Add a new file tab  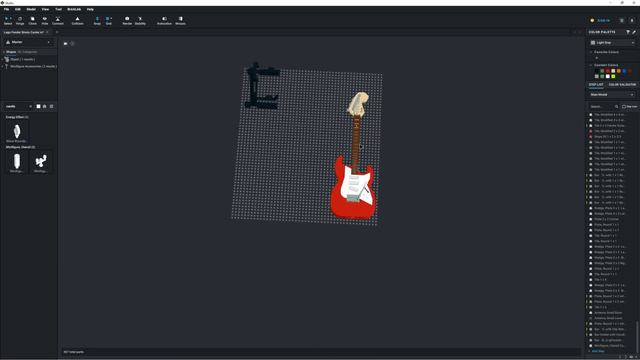57,32
